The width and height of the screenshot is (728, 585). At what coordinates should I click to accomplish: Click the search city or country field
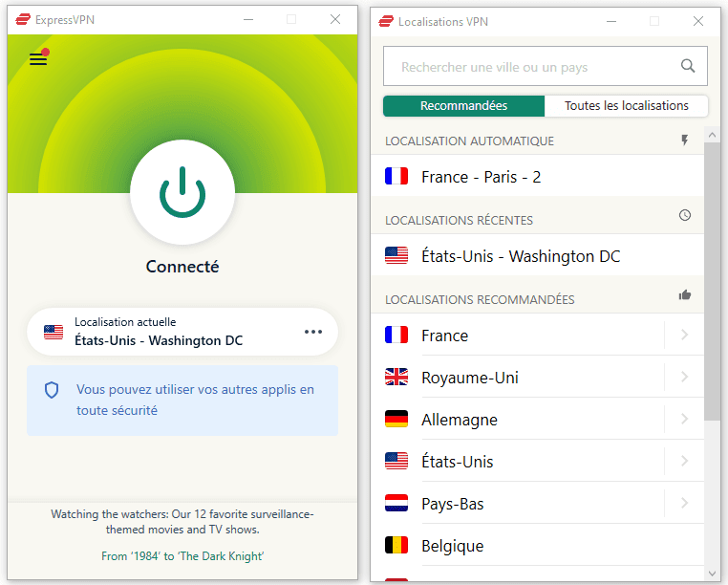tap(546, 66)
